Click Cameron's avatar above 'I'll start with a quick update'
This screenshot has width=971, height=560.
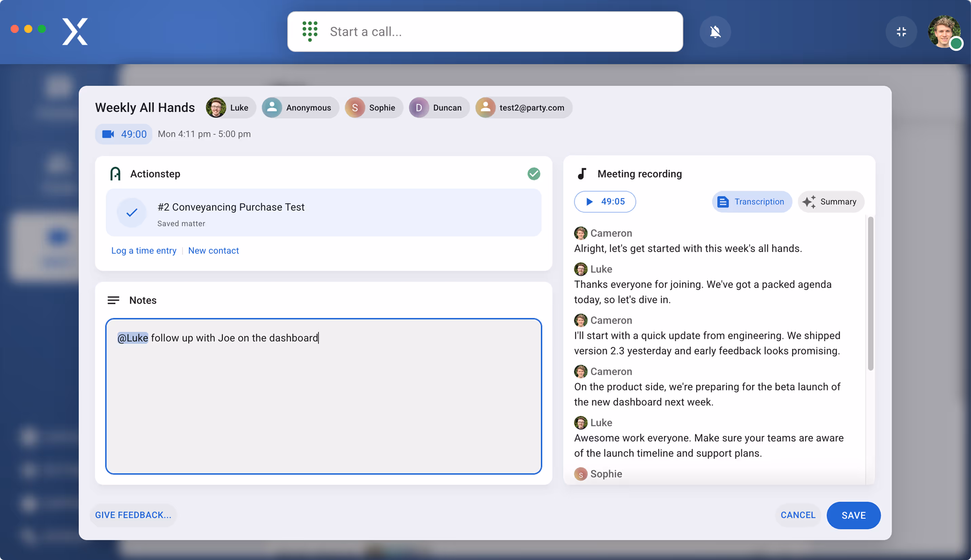(581, 320)
